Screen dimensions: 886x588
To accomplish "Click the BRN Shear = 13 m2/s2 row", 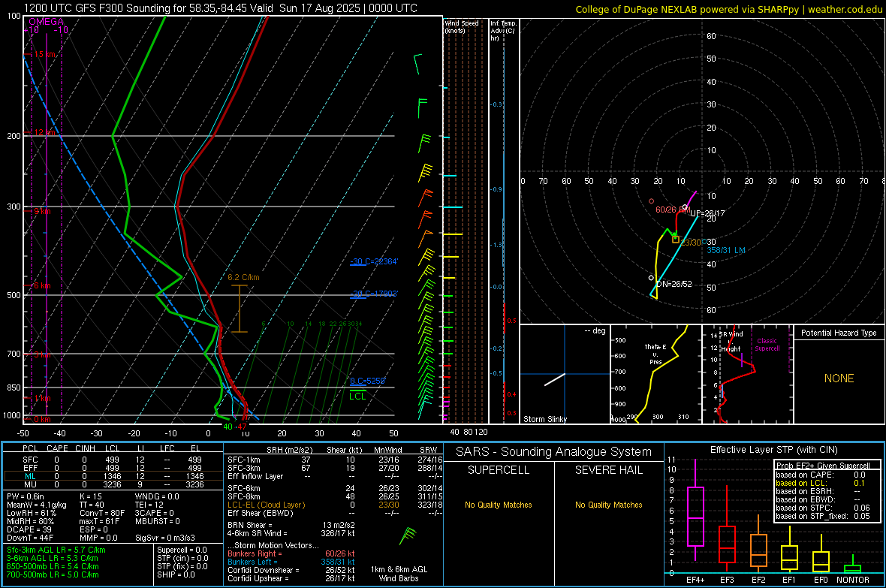I will [x=291, y=525].
